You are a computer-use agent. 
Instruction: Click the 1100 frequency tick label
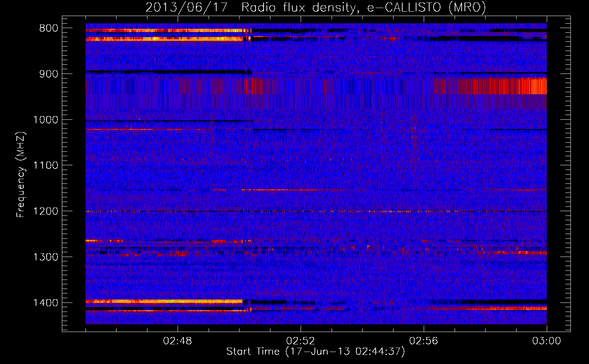(x=46, y=166)
